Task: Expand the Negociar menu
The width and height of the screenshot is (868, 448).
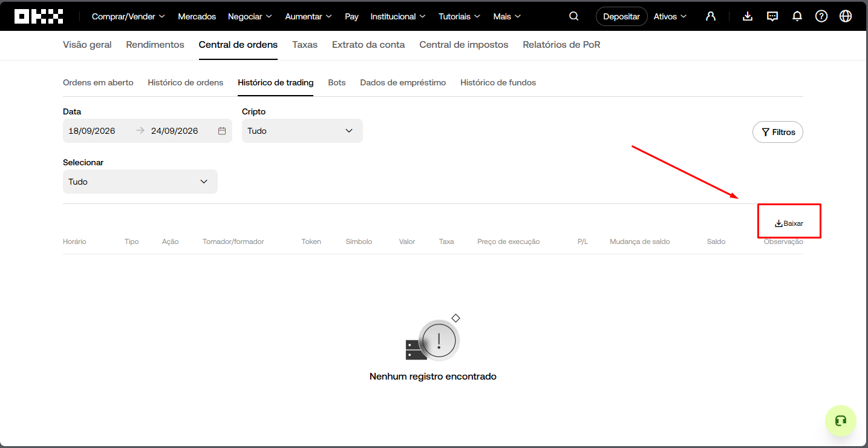Action: (x=250, y=16)
